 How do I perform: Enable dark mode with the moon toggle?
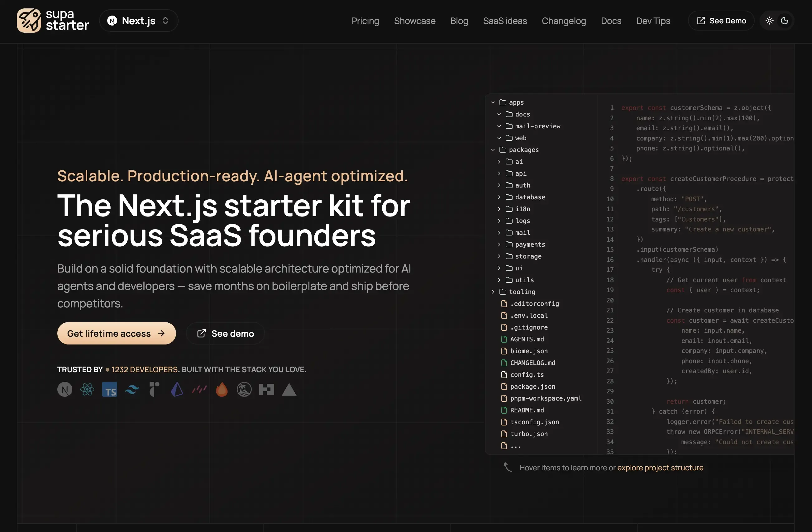784,21
